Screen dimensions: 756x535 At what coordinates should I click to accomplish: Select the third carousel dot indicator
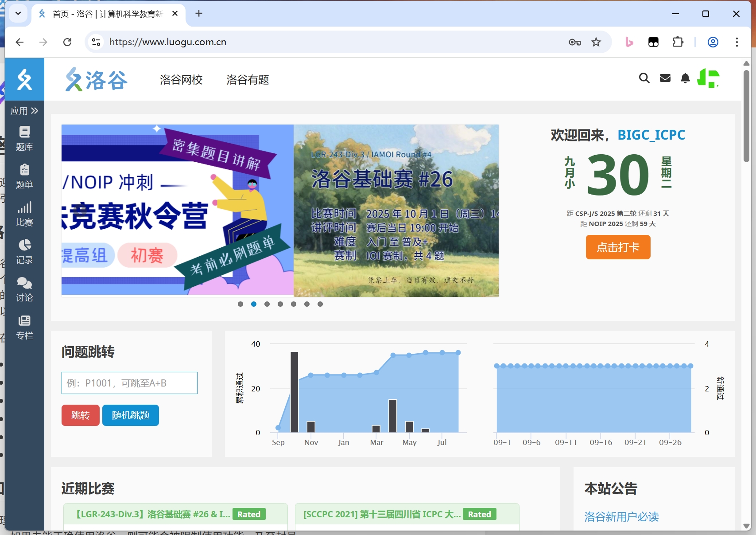tap(267, 304)
